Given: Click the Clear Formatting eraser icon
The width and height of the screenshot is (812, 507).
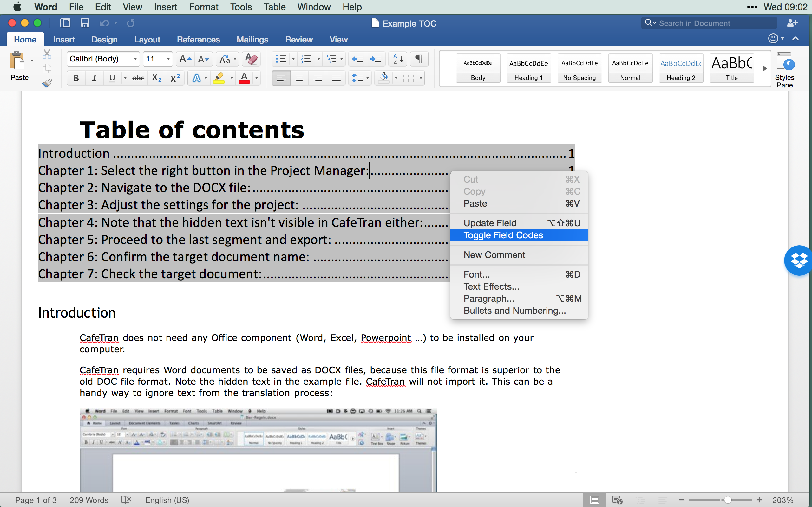Looking at the screenshot, I should [x=251, y=59].
